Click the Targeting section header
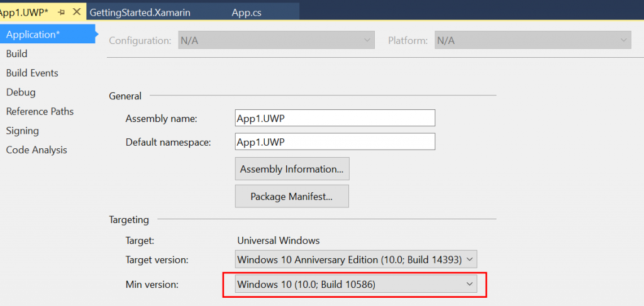Image resolution: width=644 pixels, height=306 pixels. 129,220
